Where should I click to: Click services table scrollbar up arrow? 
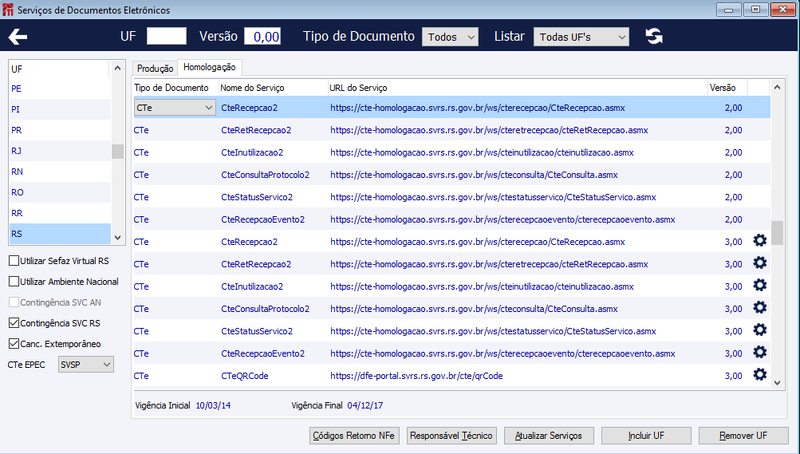[777, 87]
